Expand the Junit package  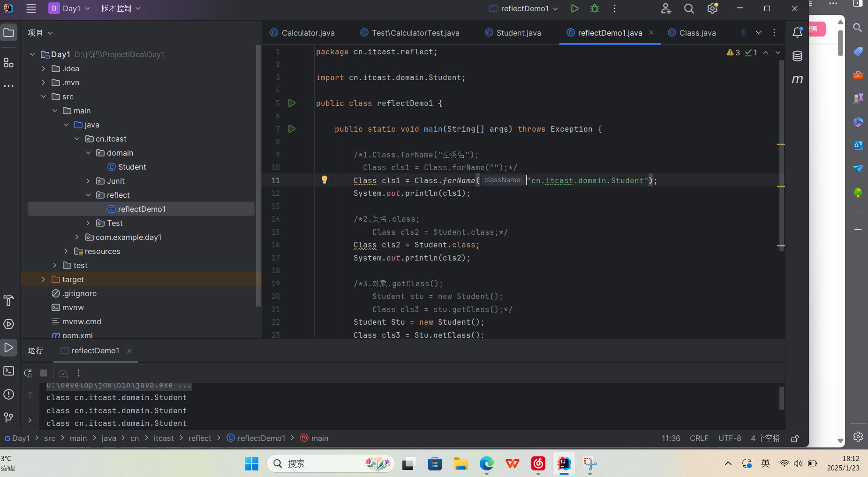[88, 181]
